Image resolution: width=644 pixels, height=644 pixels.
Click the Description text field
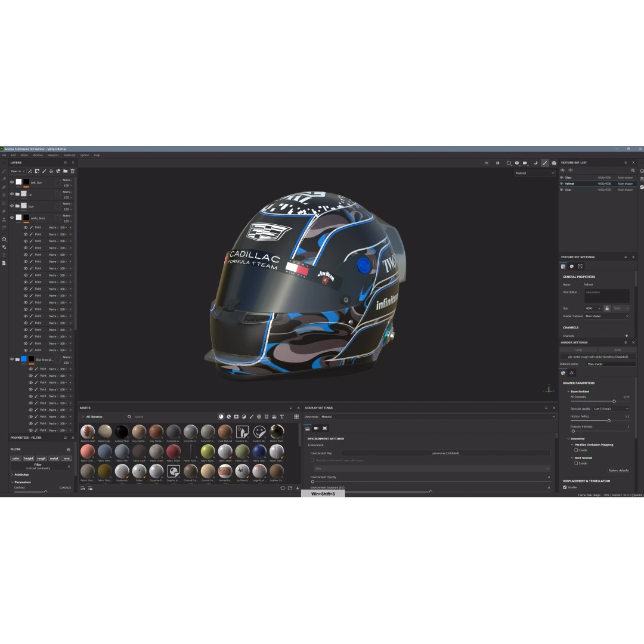point(606,296)
